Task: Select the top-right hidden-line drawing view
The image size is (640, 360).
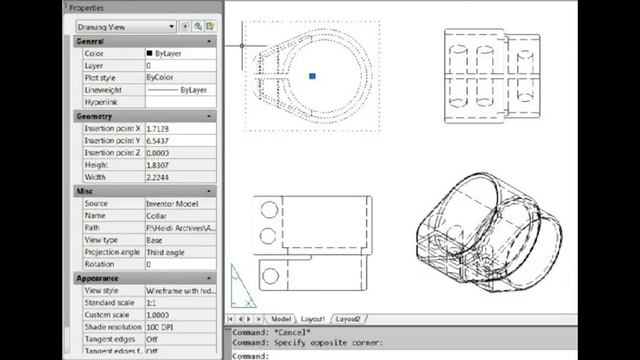Action: coord(492,76)
